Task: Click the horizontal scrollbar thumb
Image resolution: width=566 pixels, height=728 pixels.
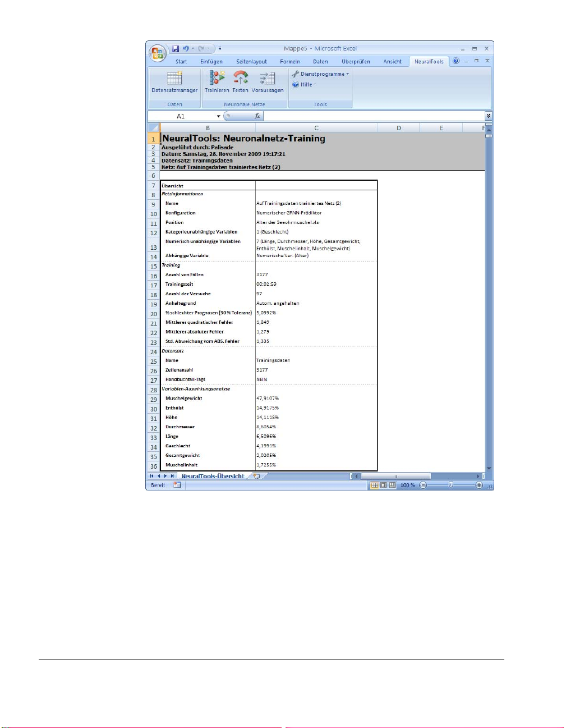Action: (395, 476)
